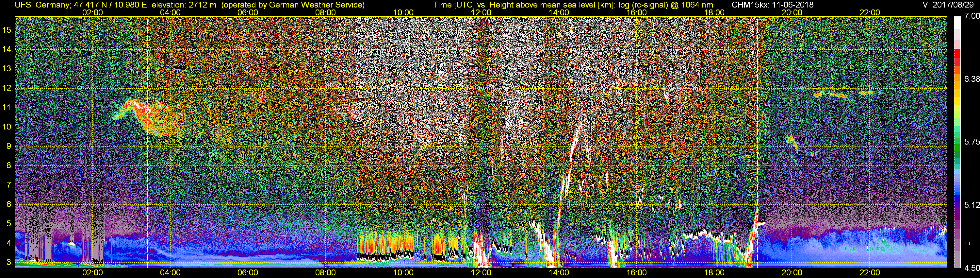980x278 pixels.
Task: Click the '10.' height axis label
Action: (8, 127)
